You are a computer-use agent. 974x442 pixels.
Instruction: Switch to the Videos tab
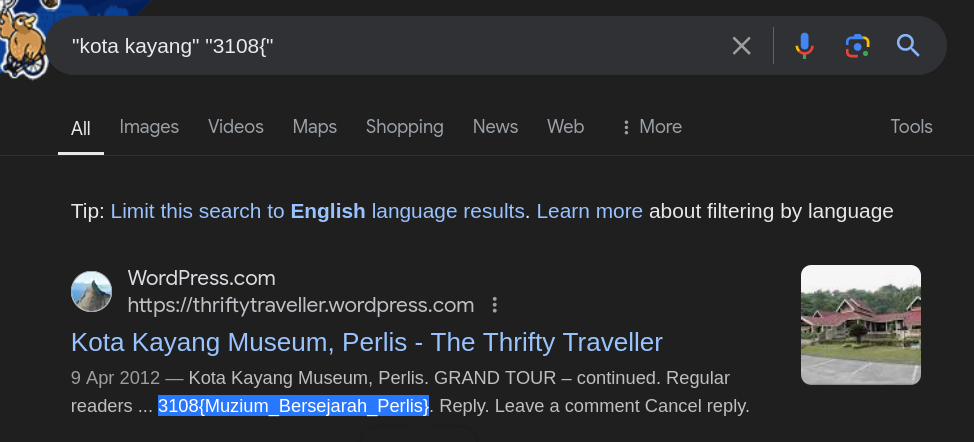click(x=236, y=127)
